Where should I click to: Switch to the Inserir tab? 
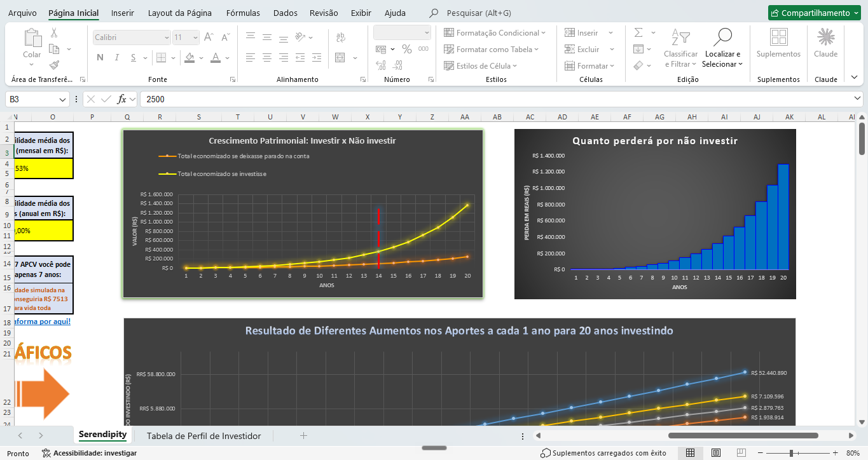click(123, 13)
